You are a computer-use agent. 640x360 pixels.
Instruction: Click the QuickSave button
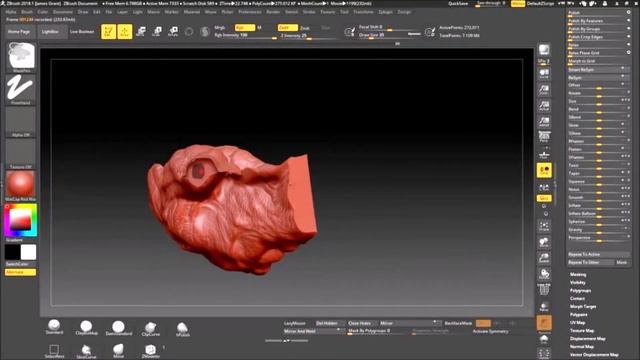[x=458, y=4]
